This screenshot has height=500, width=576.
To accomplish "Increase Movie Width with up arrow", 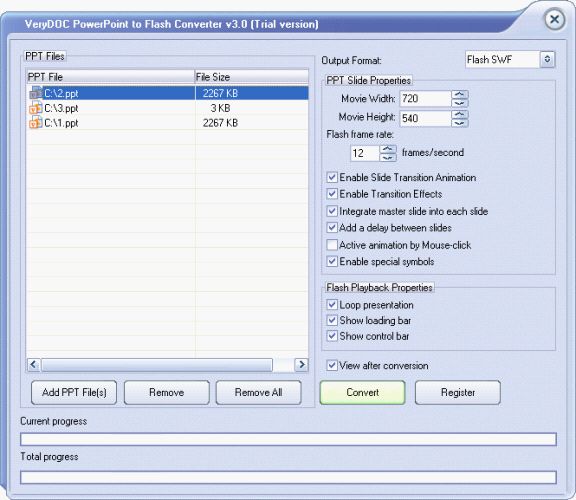I will click(x=460, y=94).
